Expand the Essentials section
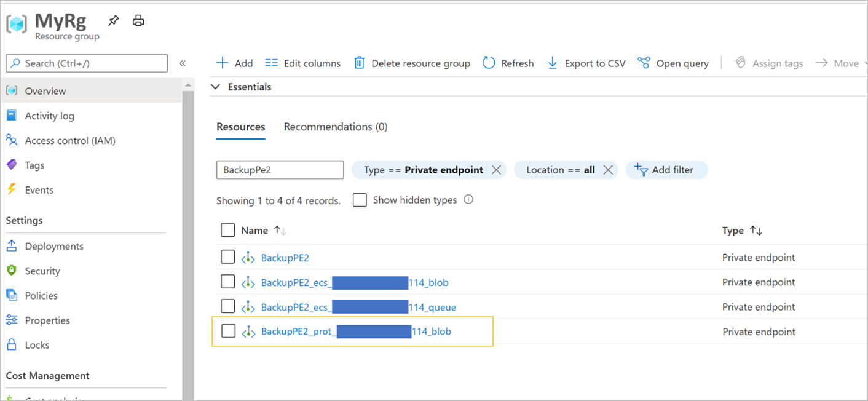Image resolution: width=868 pixels, height=401 pixels. coord(215,87)
